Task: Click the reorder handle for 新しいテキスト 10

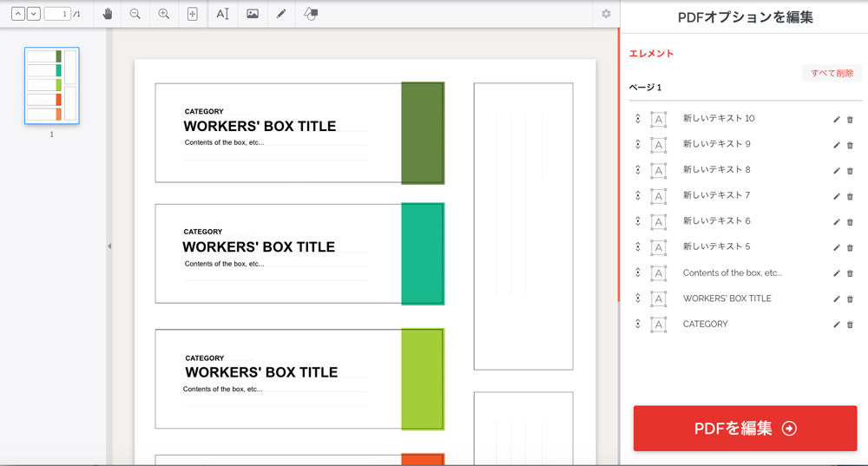Action: [x=638, y=119]
